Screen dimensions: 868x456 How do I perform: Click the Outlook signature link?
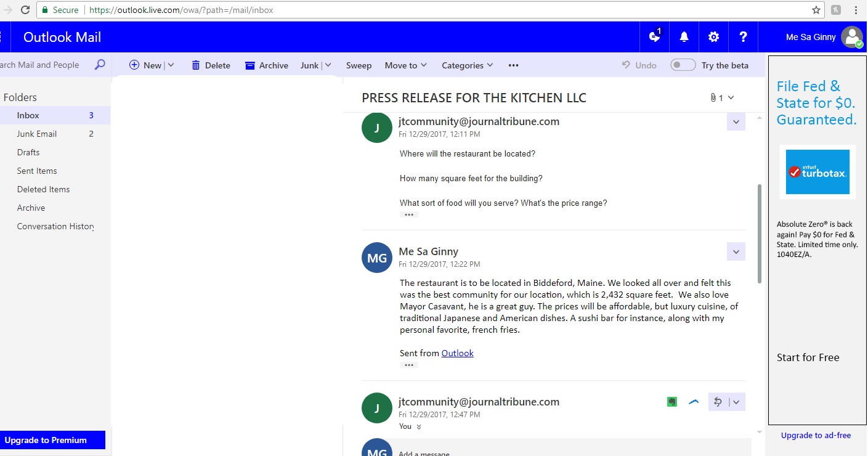pos(457,353)
